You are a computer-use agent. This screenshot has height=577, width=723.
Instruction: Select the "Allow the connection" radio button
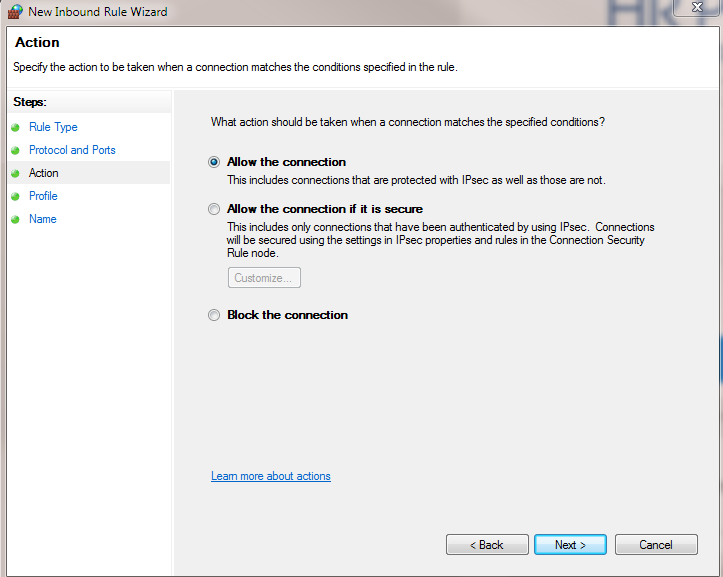(214, 162)
